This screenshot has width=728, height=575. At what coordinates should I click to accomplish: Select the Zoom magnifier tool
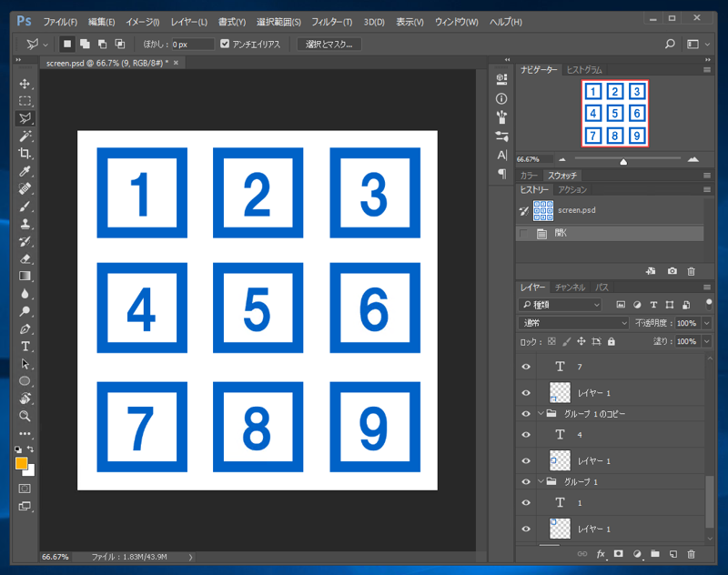click(25, 416)
